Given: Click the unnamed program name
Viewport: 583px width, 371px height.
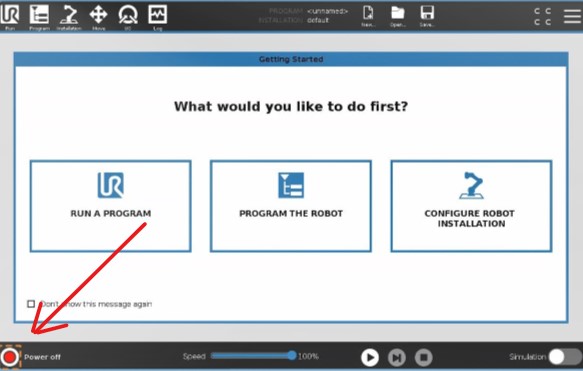Looking at the screenshot, I should pyautogui.click(x=327, y=12).
